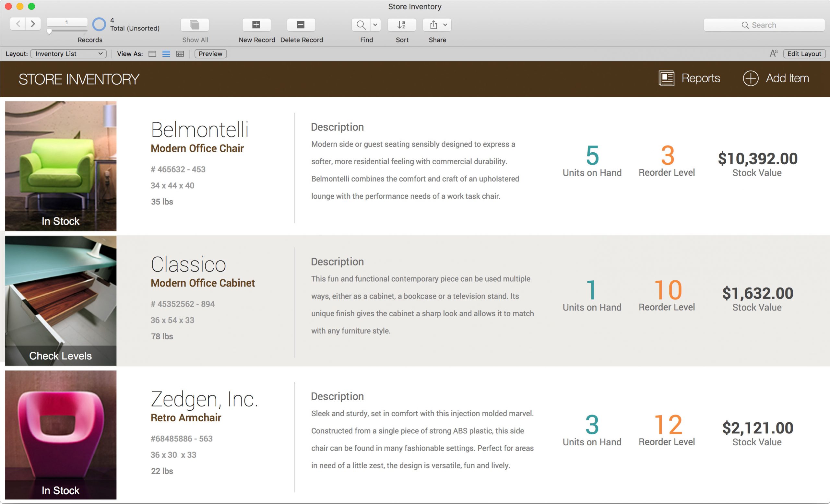Screen dimensions: 830x504
Task: Click the Edit Layout button
Action: (x=804, y=54)
